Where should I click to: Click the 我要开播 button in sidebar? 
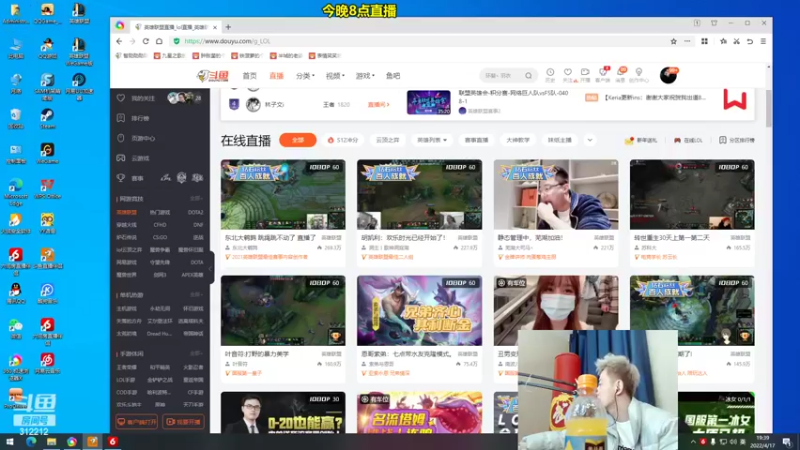tap(184, 422)
